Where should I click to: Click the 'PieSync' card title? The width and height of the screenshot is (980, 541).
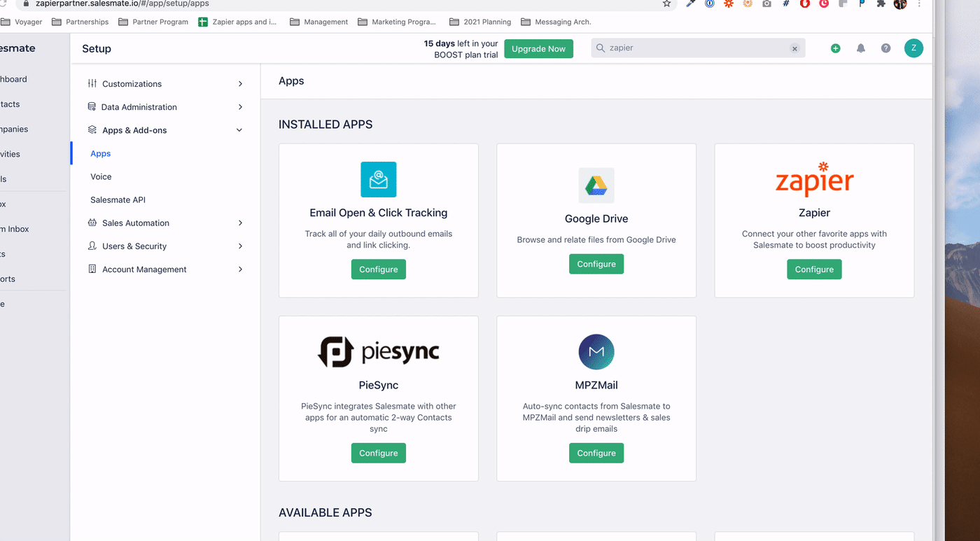379,385
